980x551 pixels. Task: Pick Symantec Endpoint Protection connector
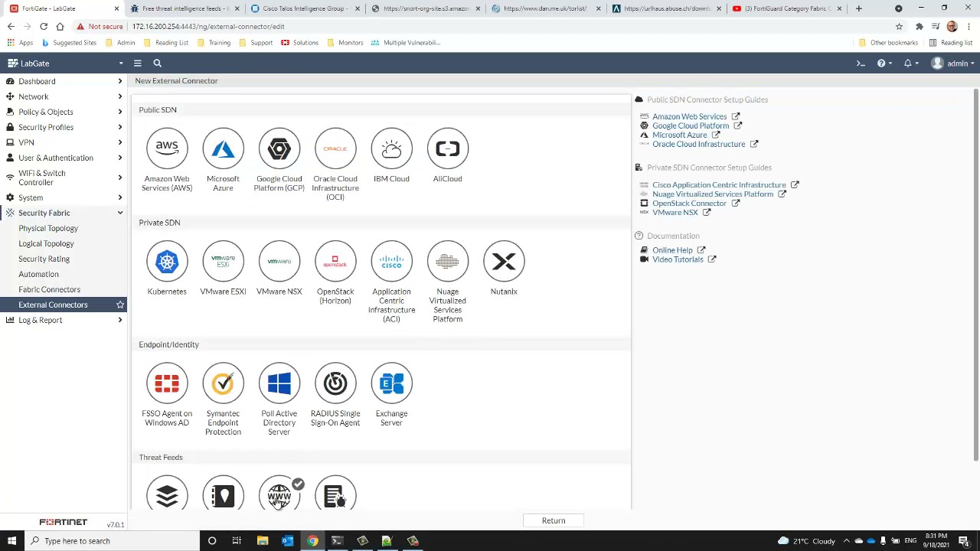point(223,383)
